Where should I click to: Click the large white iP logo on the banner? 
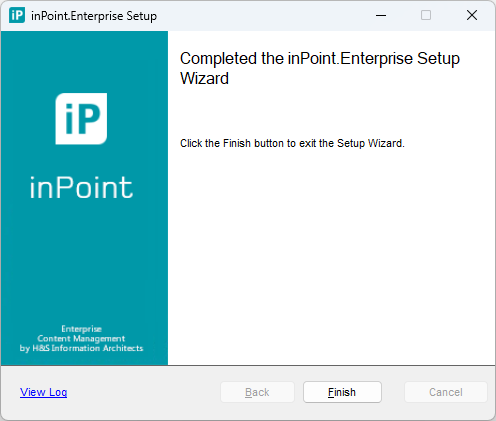click(x=81, y=119)
